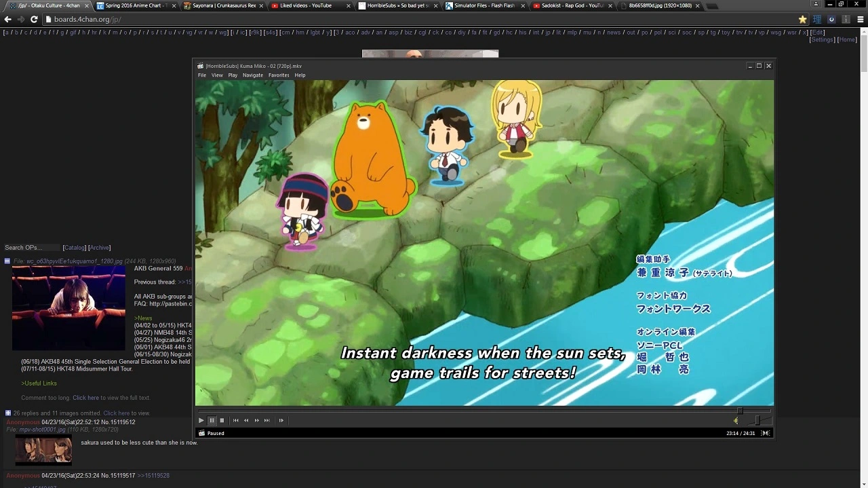Adjust the player volume slider
The image size is (868, 488).
tap(757, 421)
